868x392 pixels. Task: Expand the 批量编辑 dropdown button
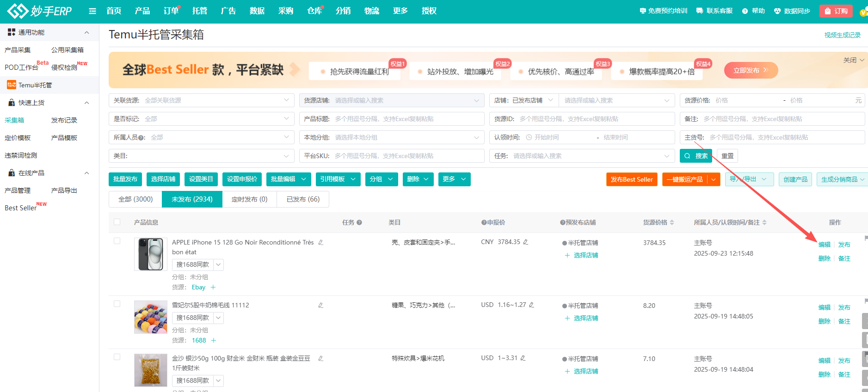coord(288,179)
